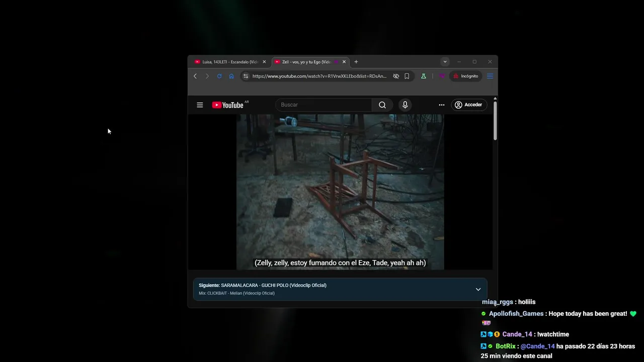Click the SARAMALACARA - GUCHI POLO next title
This screenshot has width=644, height=362.
coord(274,285)
